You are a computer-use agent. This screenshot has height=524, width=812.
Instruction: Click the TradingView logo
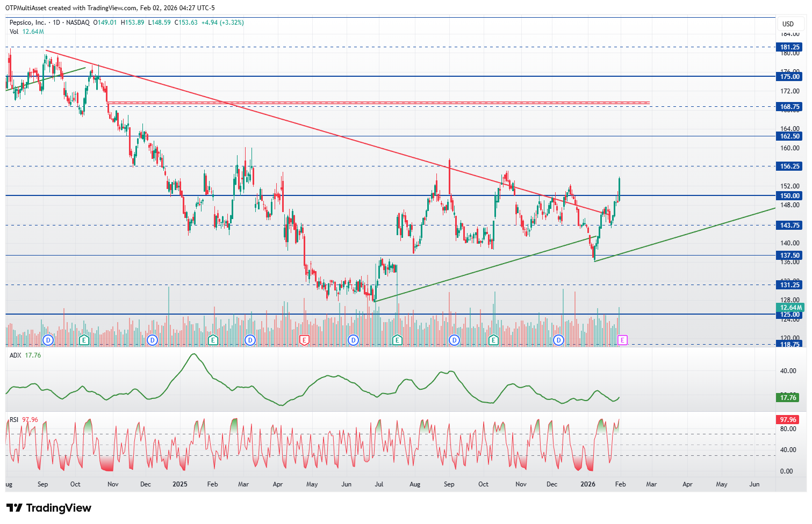(x=49, y=508)
